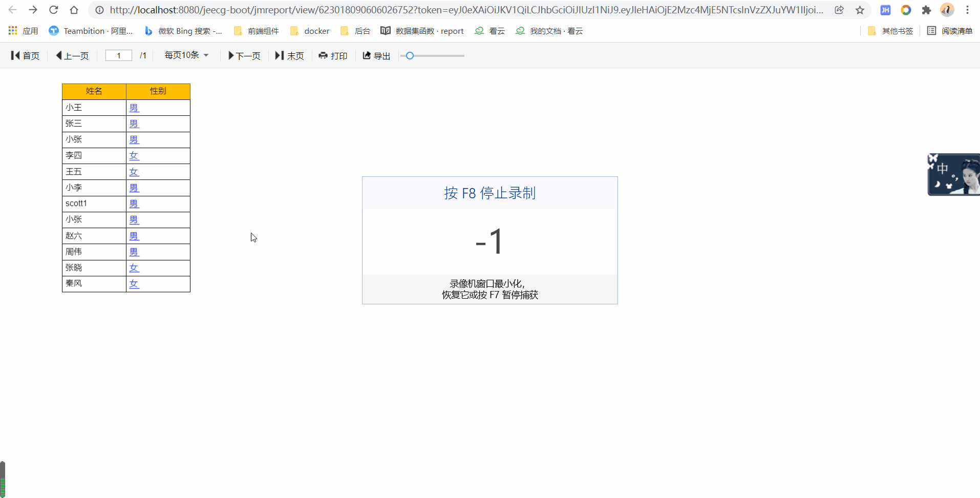Screen dimensions: 980x498
Task: Open the JH extension icon
Action: coord(885,10)
